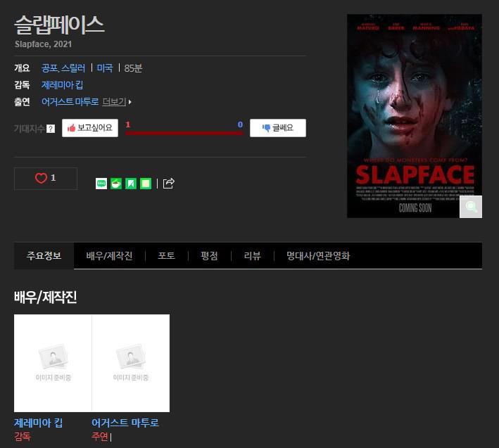Open the Slapface movie poster image
Screen dimensions: 499x448
(x=415, y=116)
